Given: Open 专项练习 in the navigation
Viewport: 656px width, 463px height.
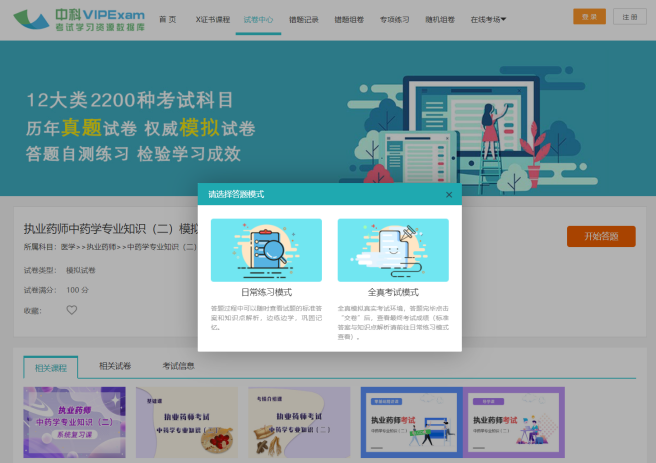Looking at the screenshot, I should (x=394, y=19).
